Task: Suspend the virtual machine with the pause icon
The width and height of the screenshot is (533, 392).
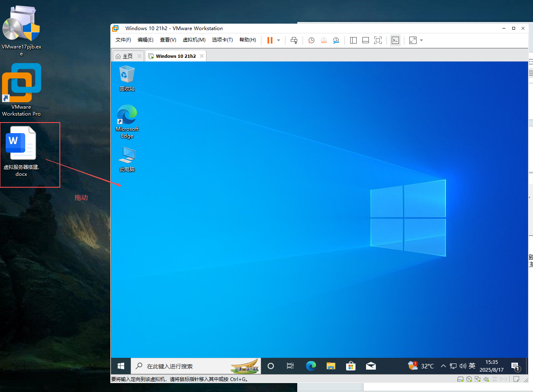Action: click(x=269, y=40)
